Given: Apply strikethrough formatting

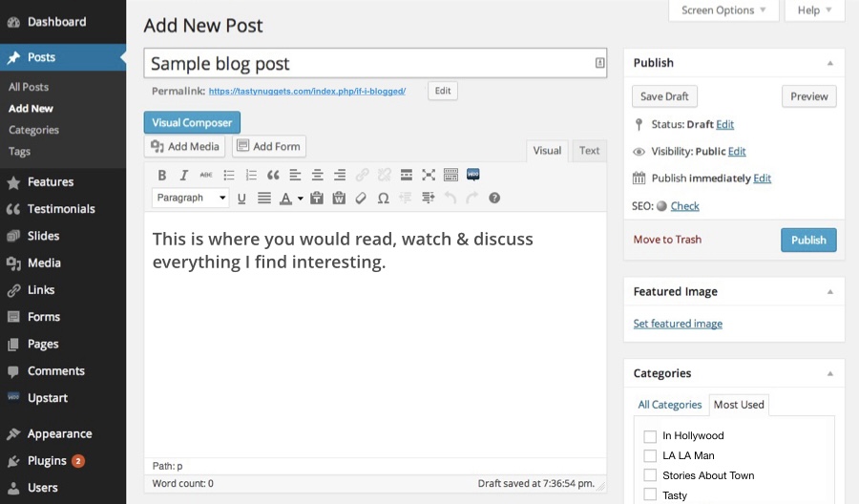Looking at the screenshot, I should [x=206, y=176].
